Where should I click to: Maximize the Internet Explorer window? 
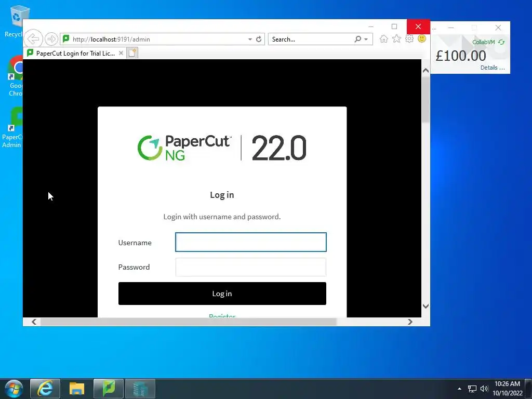394,26
